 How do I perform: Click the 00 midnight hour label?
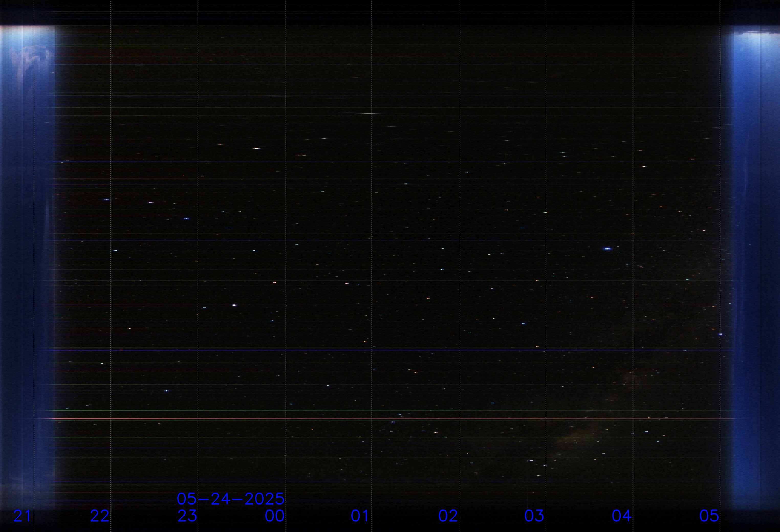pos(275,516)
